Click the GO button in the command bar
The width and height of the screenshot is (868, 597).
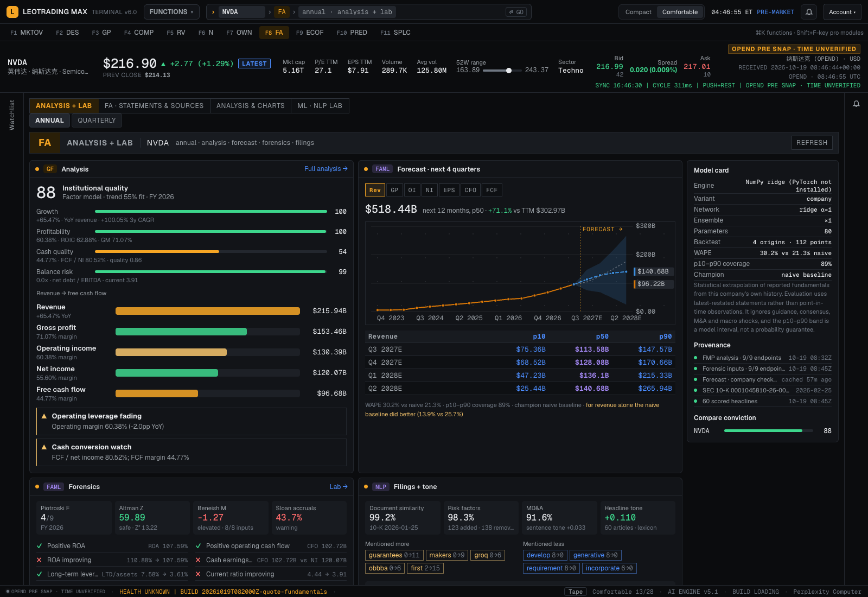(x=516, y=12)
